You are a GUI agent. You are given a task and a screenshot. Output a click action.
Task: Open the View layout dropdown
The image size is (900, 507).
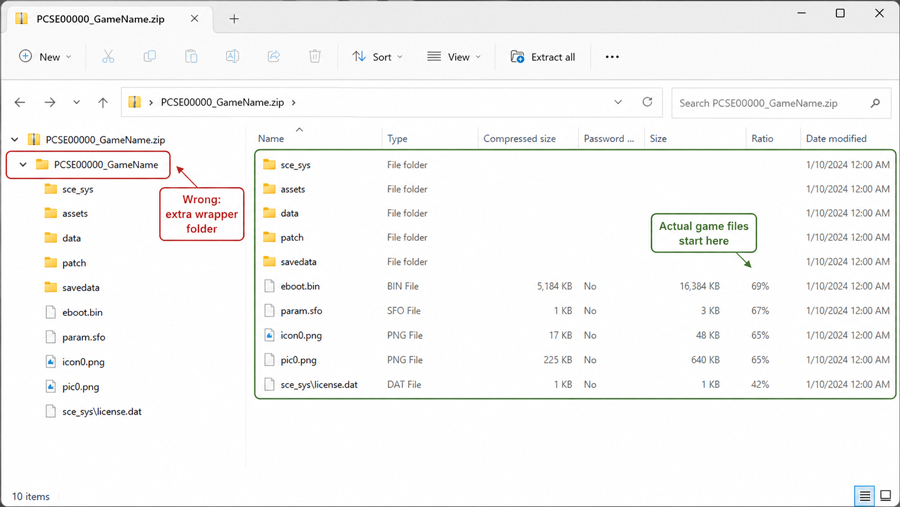click(x=453, y=56)
